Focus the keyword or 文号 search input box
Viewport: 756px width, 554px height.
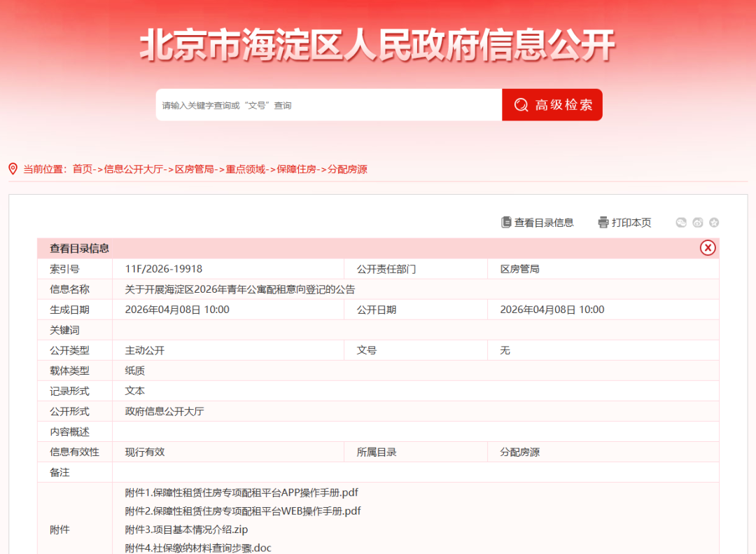[328, 105]
